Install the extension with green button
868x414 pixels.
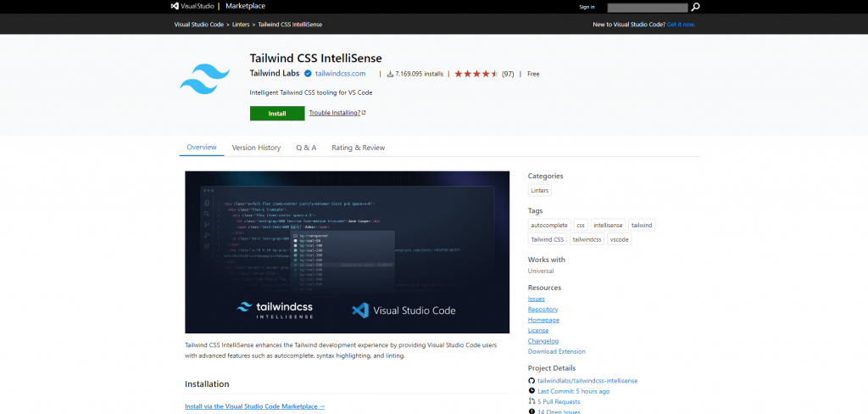[277, 113]
